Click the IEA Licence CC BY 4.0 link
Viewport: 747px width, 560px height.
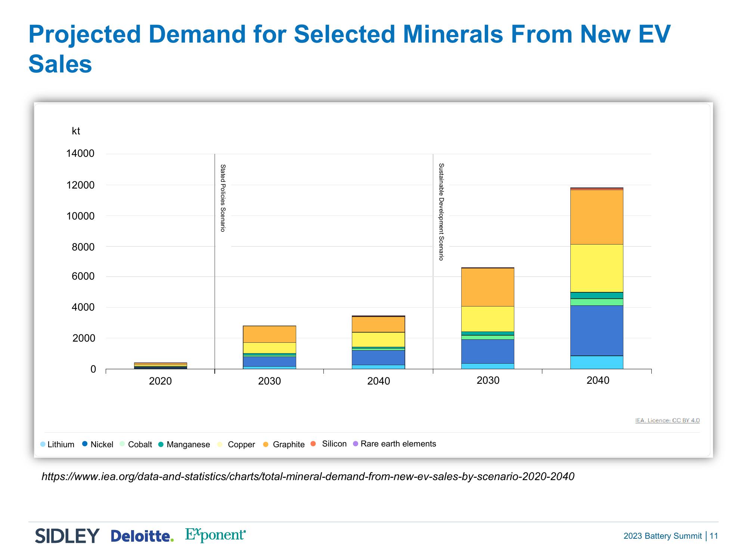coord(667,420)
